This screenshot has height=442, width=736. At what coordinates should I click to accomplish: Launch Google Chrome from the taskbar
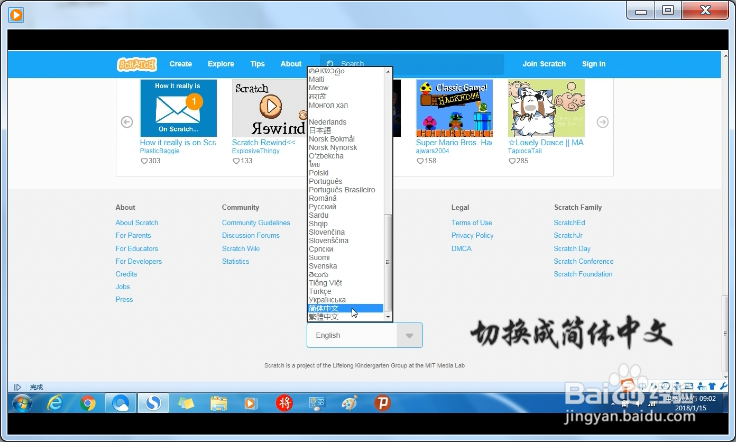coord(87,403)
